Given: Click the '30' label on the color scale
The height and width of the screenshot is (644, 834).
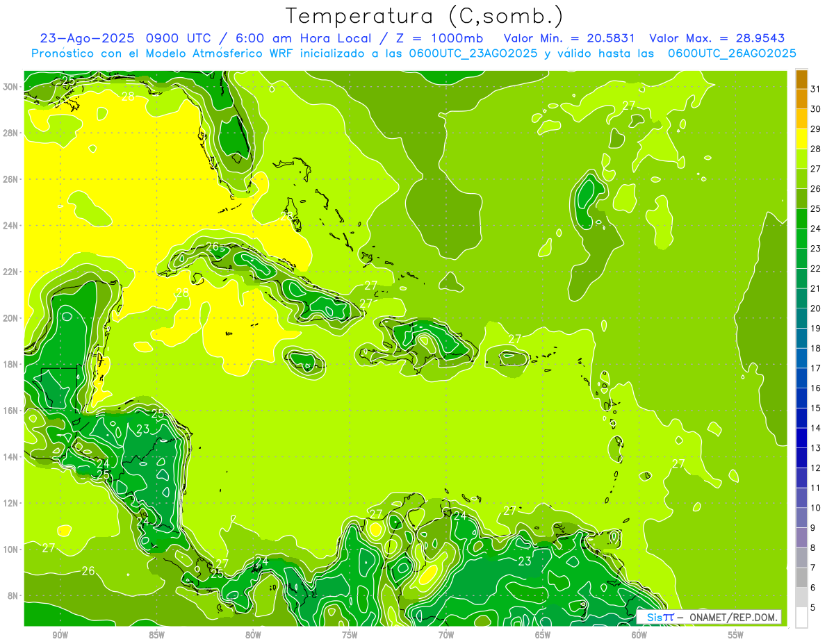Looking at the screenshot, I should coord(815,109).
